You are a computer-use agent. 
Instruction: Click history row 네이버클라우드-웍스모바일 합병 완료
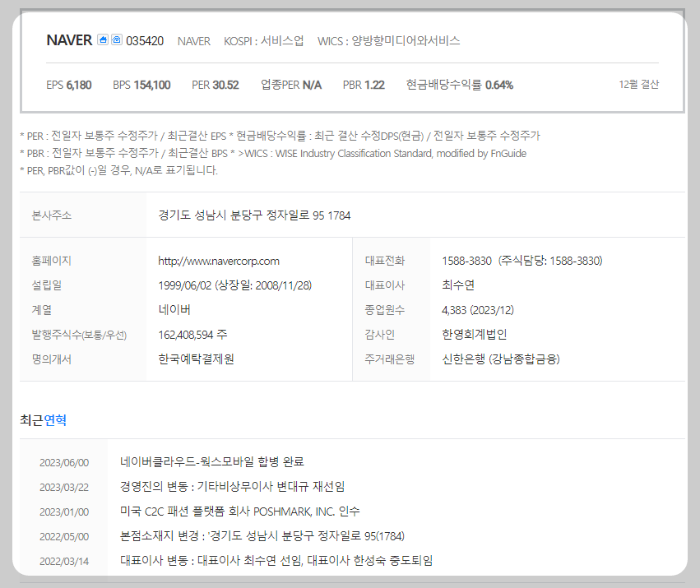(212, 461)
